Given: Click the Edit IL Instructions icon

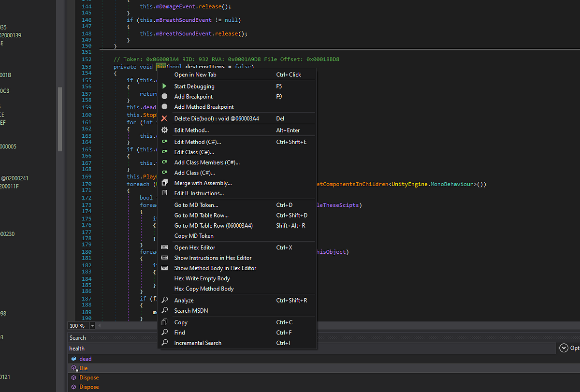Looking at the screenshot, I should 165,193.
